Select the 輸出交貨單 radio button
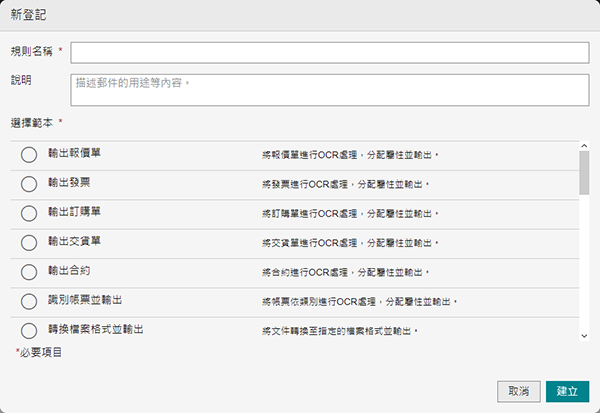 [28, 242]
